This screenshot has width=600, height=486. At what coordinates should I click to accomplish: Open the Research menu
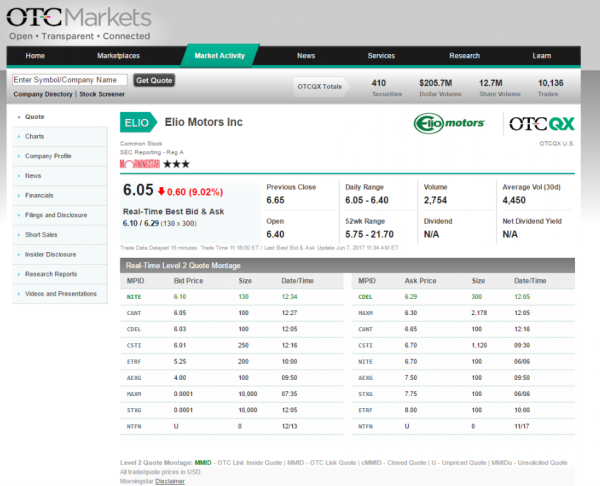point(464,56)
